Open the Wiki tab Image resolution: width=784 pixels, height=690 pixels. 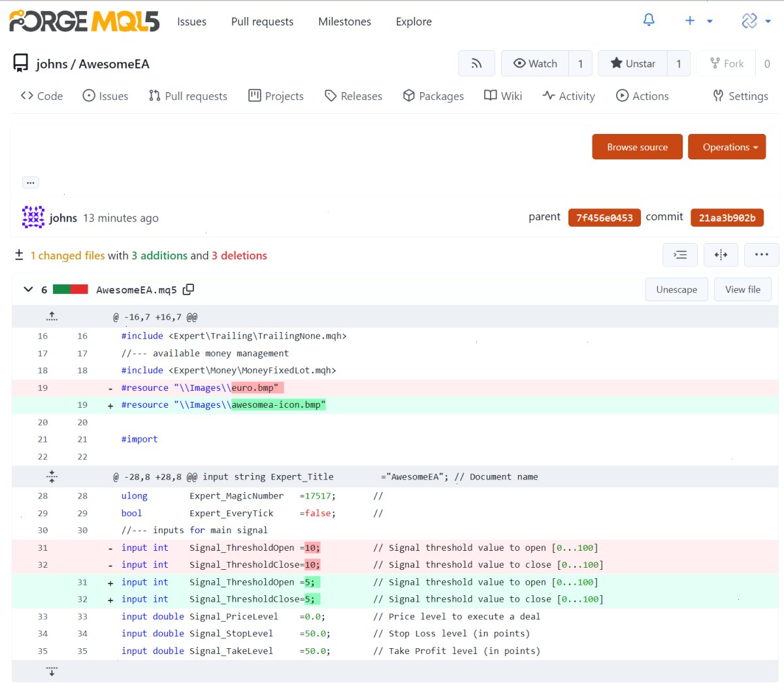[503, 96]
